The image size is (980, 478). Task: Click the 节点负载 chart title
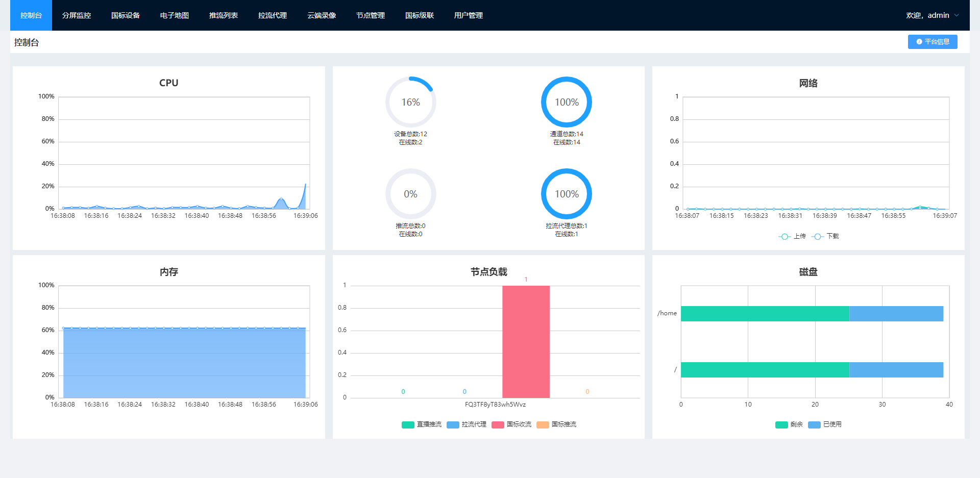coord(489,272)
